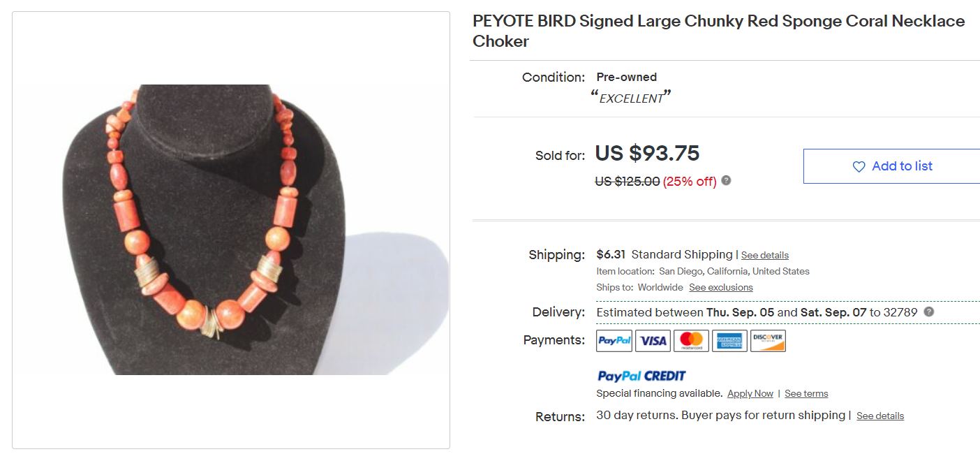Click the crossed-out US $125.00 price

(x=627, y=182)
